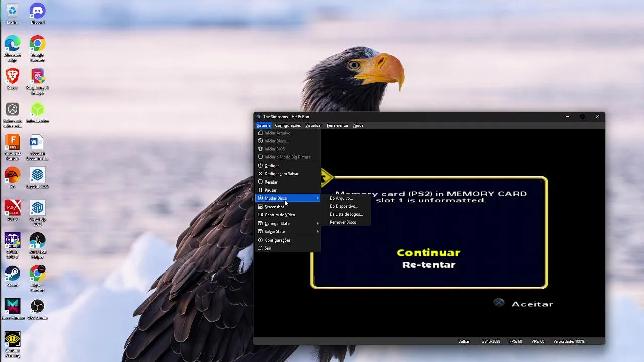Select the GPUID GPU-Z desktop icon
Viewport: 644px width, 362px height.
tap(12, 246)
